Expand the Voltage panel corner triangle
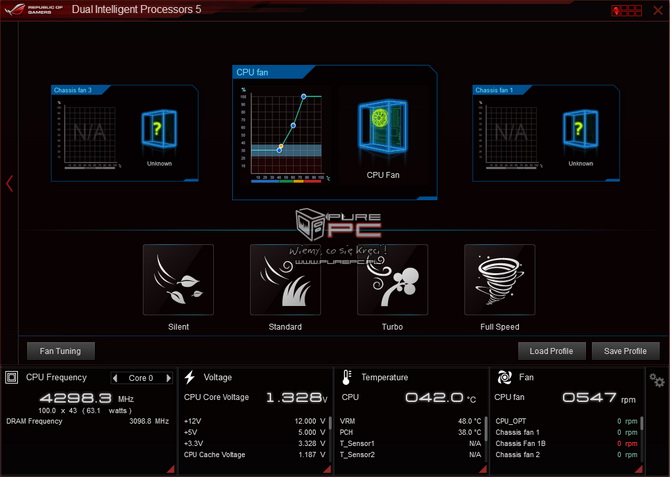 tap(327, 469)
